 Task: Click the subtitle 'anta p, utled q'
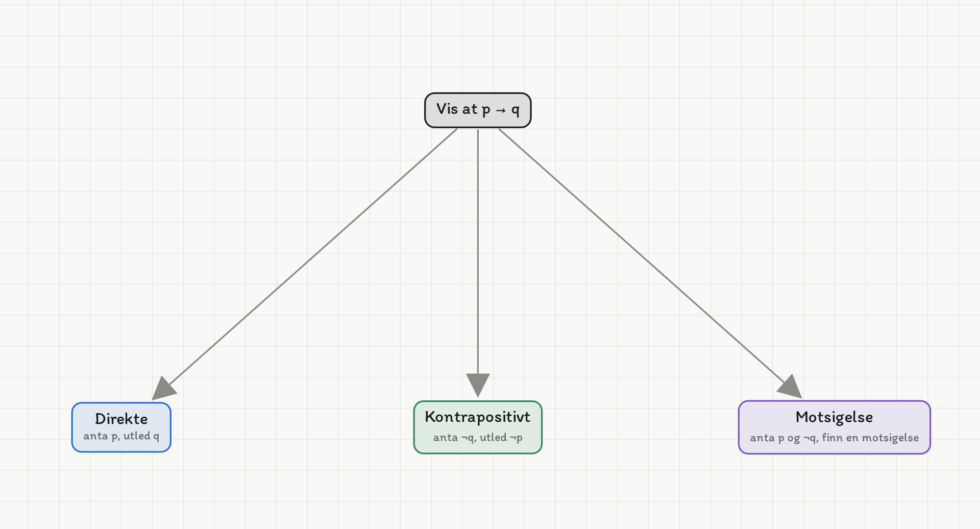click(121, 436)
